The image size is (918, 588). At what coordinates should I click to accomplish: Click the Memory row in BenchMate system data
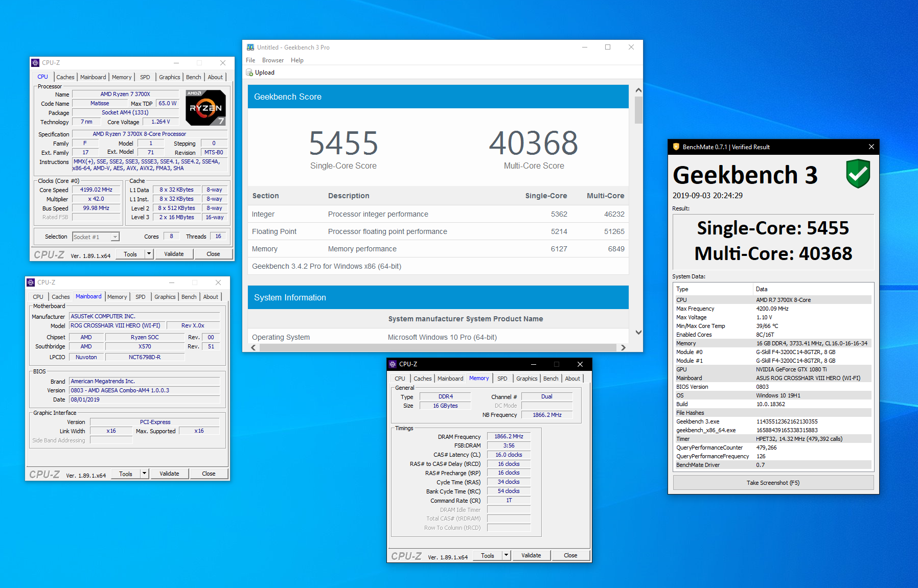(x=773, y=343)
